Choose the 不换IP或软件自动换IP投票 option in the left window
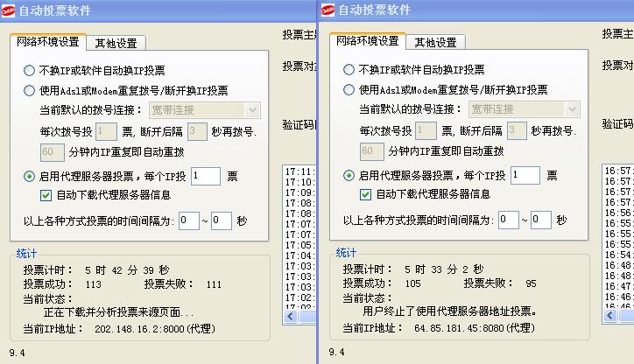Image resolution: width=634 pixels, height=364 pixels. tap(30, 71)
